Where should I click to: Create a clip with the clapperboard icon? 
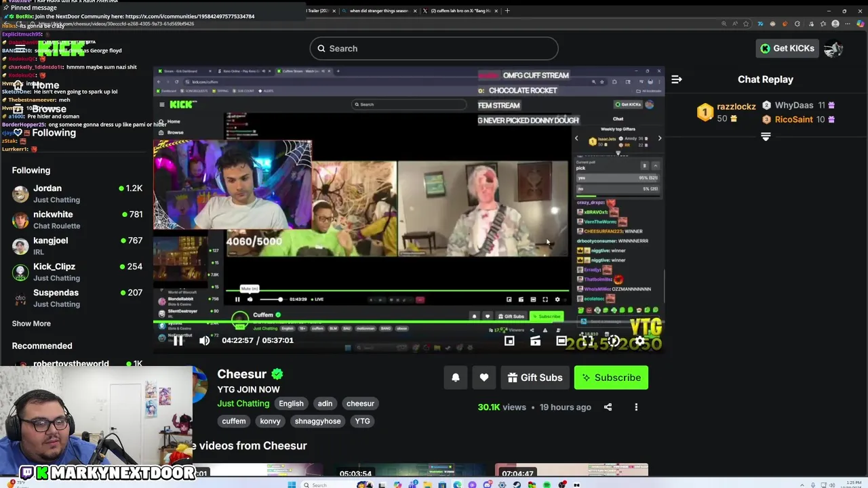pyautogui.click(x=535, y=341)
